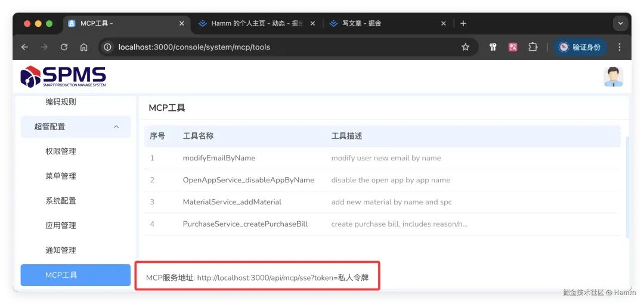
Task: Close the MCP工具 browser tab
Action: (181, 23)
